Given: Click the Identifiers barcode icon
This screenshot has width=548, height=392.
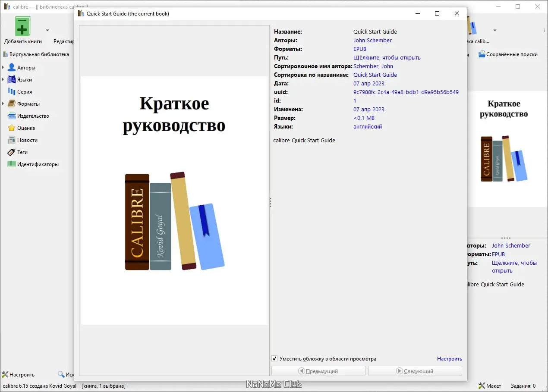Looking at the screenshot, I should pyautogui.click(x=11, y=164).
